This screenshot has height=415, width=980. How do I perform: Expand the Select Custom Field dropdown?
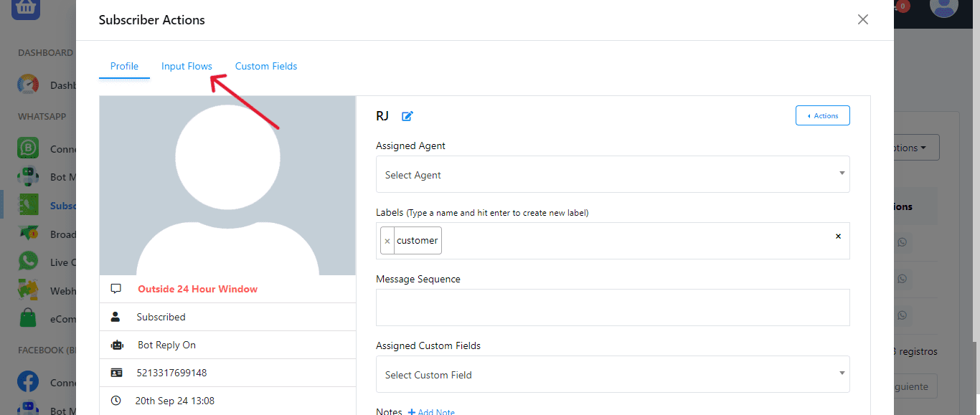pyautogui.click(x=612, y=375)
